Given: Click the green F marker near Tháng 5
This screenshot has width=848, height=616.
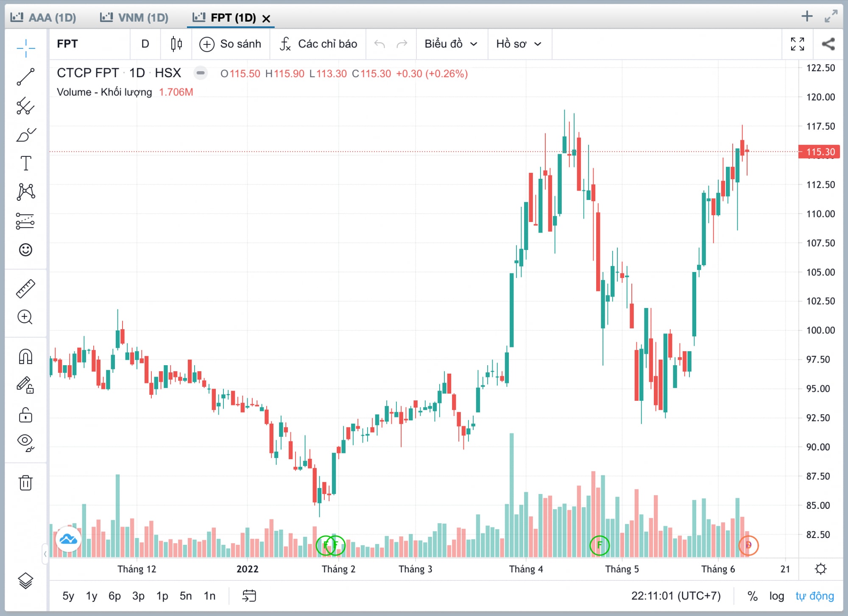Looking at the screenshot, I should [600, 545].
